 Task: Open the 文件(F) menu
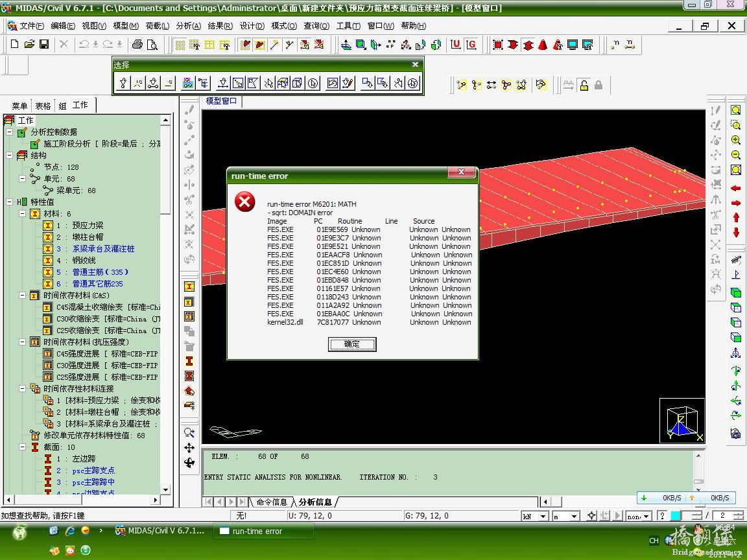(x=31, y=26)
